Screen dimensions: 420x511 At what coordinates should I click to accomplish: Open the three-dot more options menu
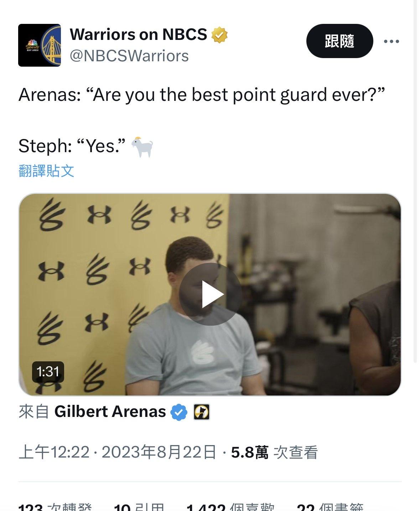coord(392,41)
